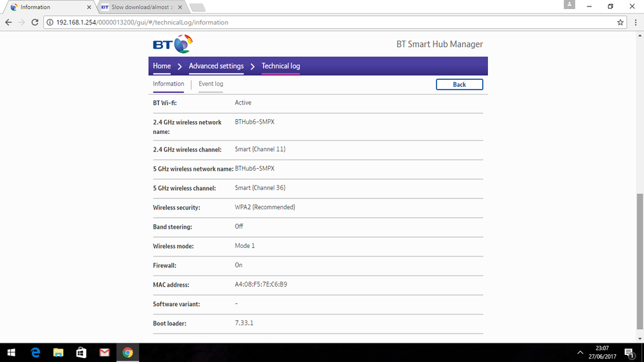This screenshot has height=362, width=644.
Task: Select the 2.4 GHz network name BTHub6-SMPX
Action: tap(255, 122)
